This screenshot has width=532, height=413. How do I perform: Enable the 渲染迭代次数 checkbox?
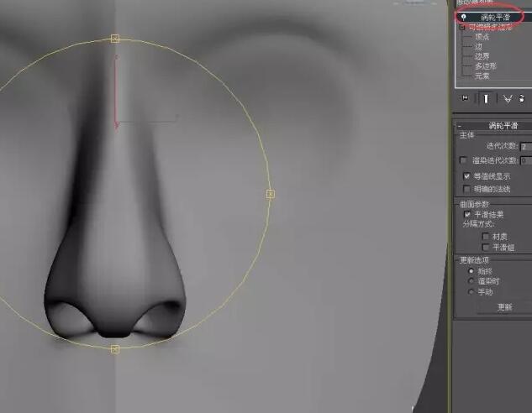pyautogui.click(x=463, y=160)
